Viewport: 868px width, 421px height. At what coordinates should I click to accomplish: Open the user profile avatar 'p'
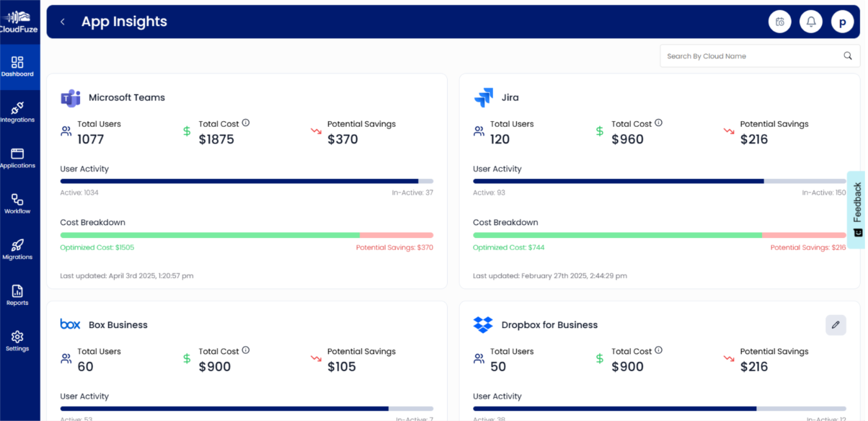pyautogui.click(x=842, y=22)
